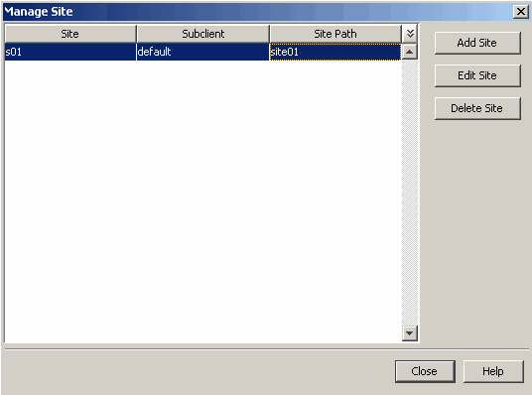Close the Manage Site dialog with X

pyautogui.click(x=521, y=12)
